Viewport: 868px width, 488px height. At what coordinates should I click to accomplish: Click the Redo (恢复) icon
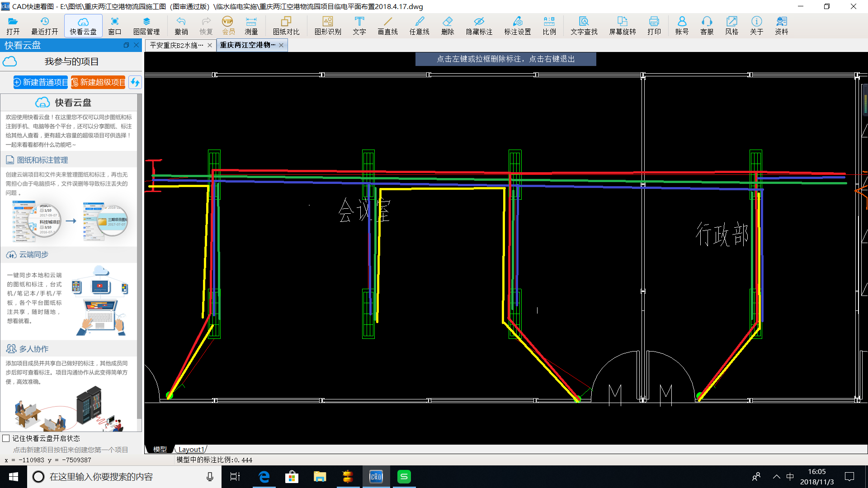click(206, 26)
